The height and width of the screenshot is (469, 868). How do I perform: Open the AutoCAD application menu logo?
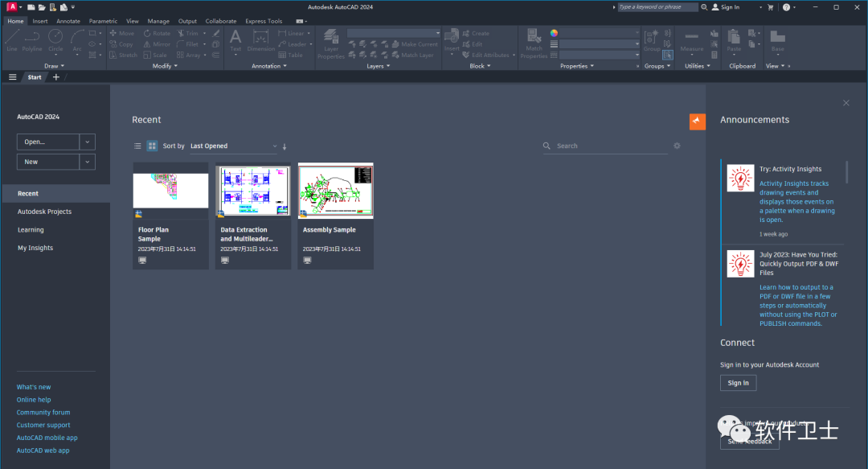(x=11, y=7)
